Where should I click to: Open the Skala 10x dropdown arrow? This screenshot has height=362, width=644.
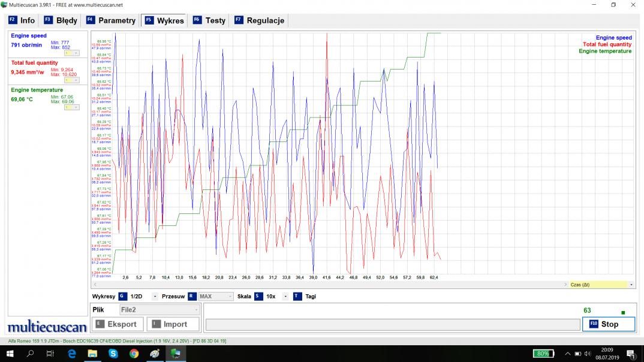tap(285, 297)
